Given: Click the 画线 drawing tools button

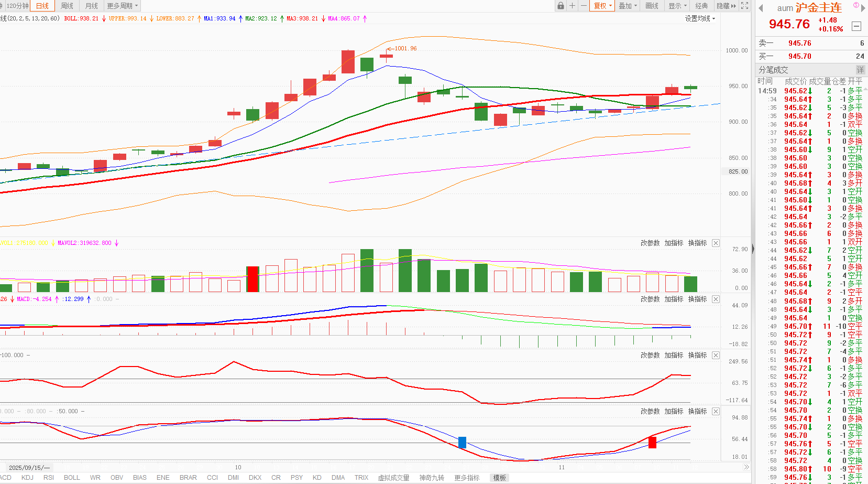Looking at the screenshot, I should pos(652,6).
